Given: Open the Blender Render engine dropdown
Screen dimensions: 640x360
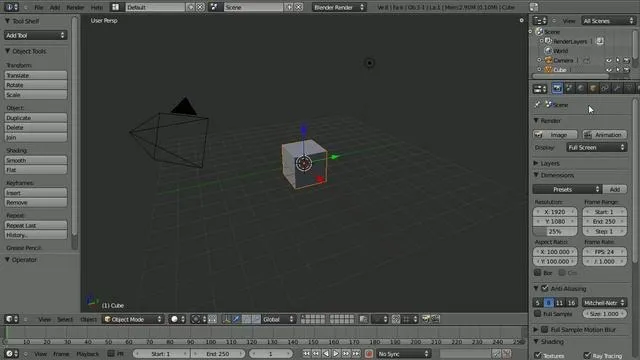Looking at the screenshot, I should point(338,7).
